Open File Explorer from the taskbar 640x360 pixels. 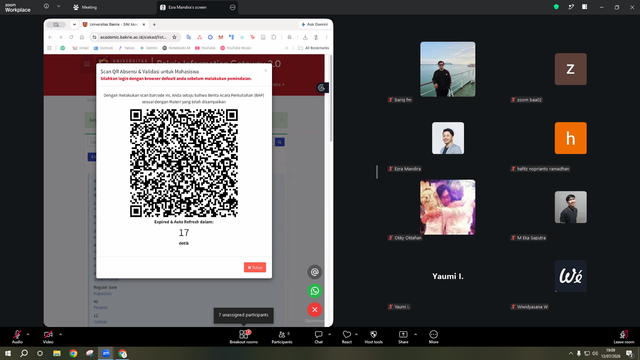point(57,353)
